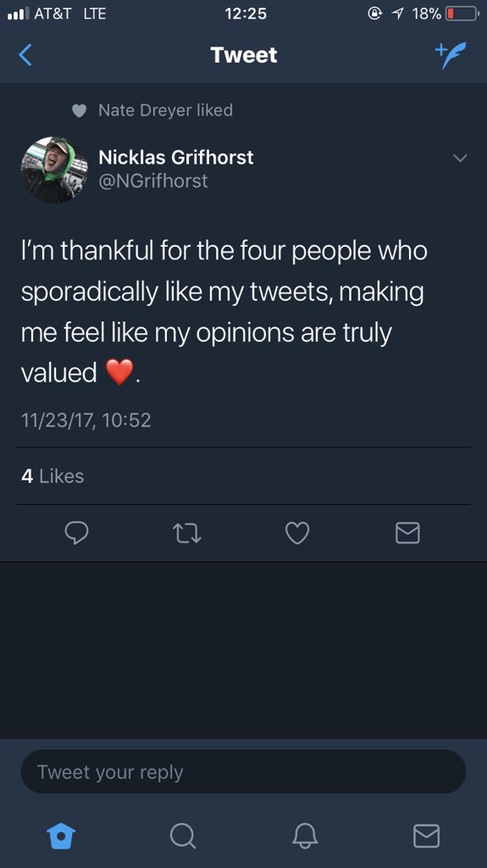Open the Search tab magnifier icon
The height and width of the screenshot is (868, 487).
coord(183,835)
